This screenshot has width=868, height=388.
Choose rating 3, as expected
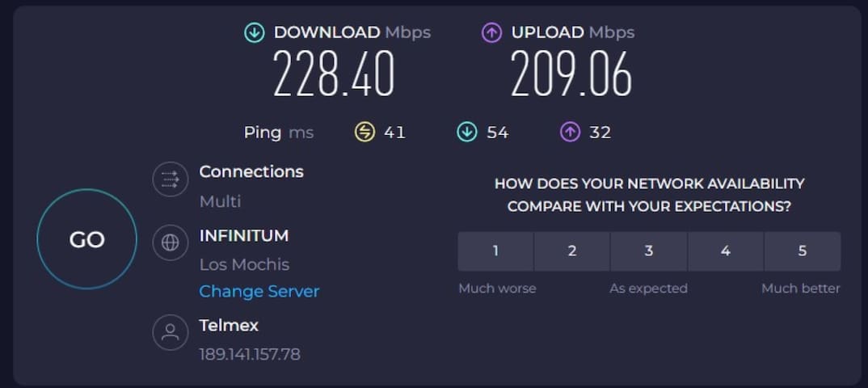[648, 251]
